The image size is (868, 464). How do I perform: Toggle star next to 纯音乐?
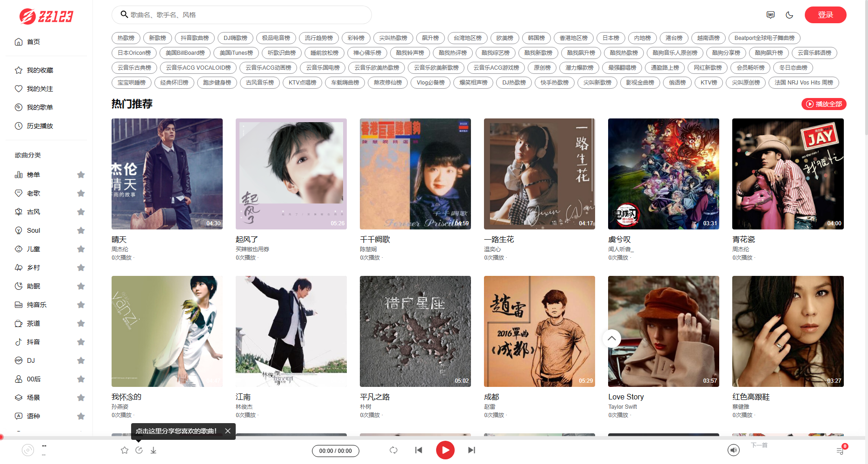[x=81, y=305]
